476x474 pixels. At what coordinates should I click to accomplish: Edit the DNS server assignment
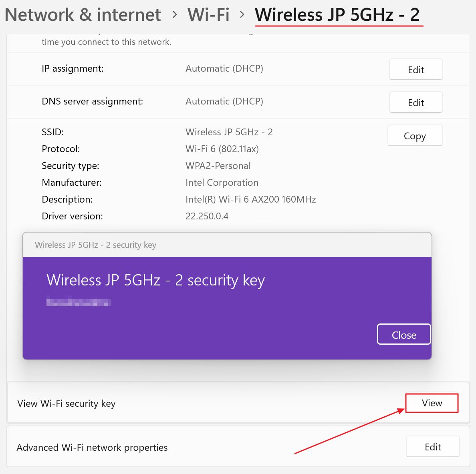tap(415, 102)
